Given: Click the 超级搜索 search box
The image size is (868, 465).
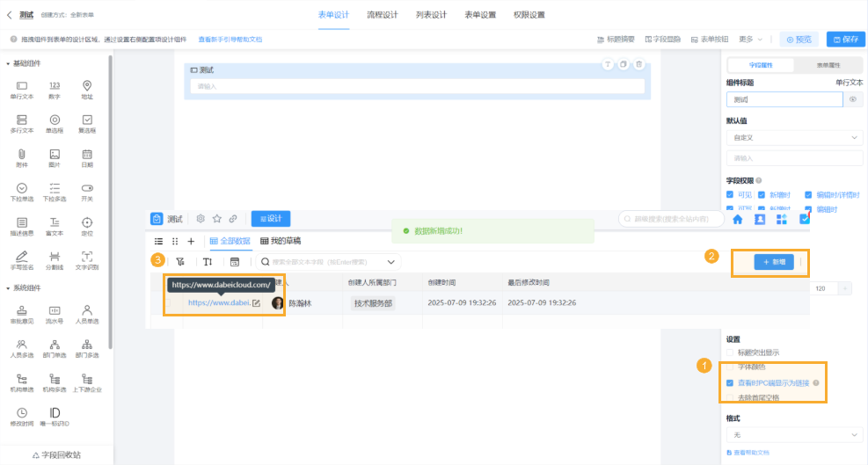Looking at the screenshot, I should [x=671, y=219].
